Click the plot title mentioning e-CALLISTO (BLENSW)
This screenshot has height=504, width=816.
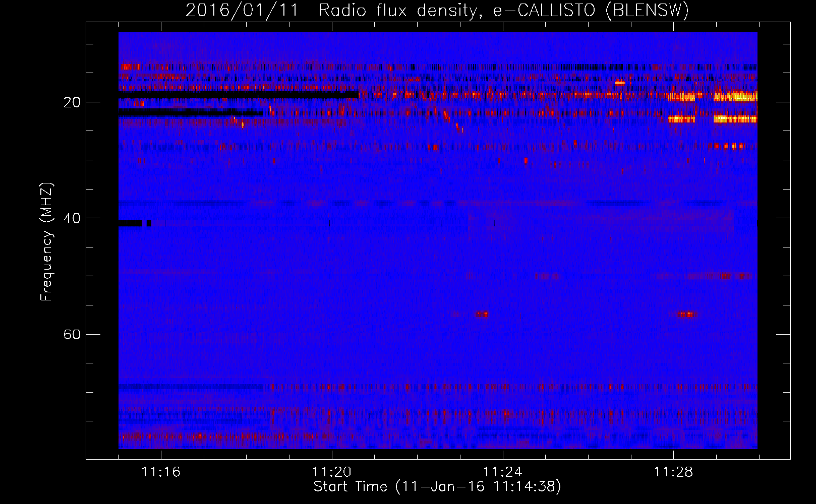(437, 11)
